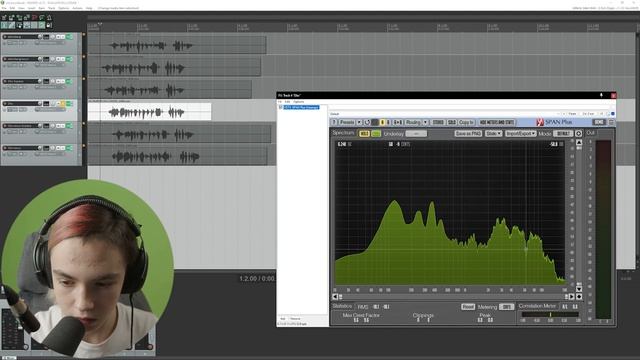The height and width of the screenshot is (360, 640).
Task: Open the Track menu in REAPER
Action: tap(51, 8)
